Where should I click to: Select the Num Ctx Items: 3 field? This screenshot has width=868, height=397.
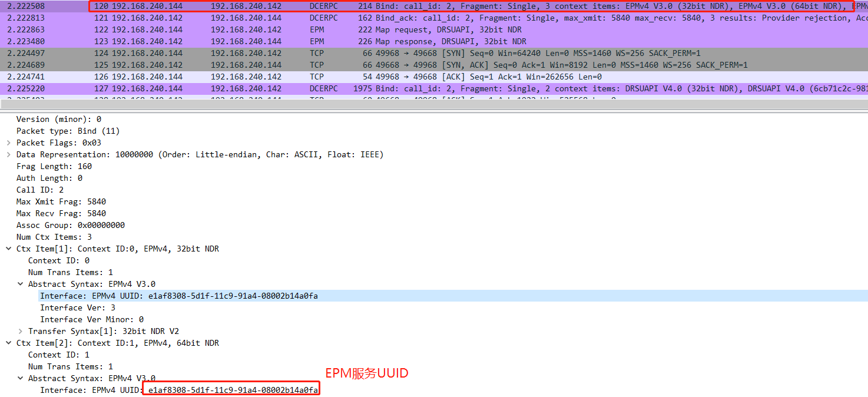(x=54, y=237)
